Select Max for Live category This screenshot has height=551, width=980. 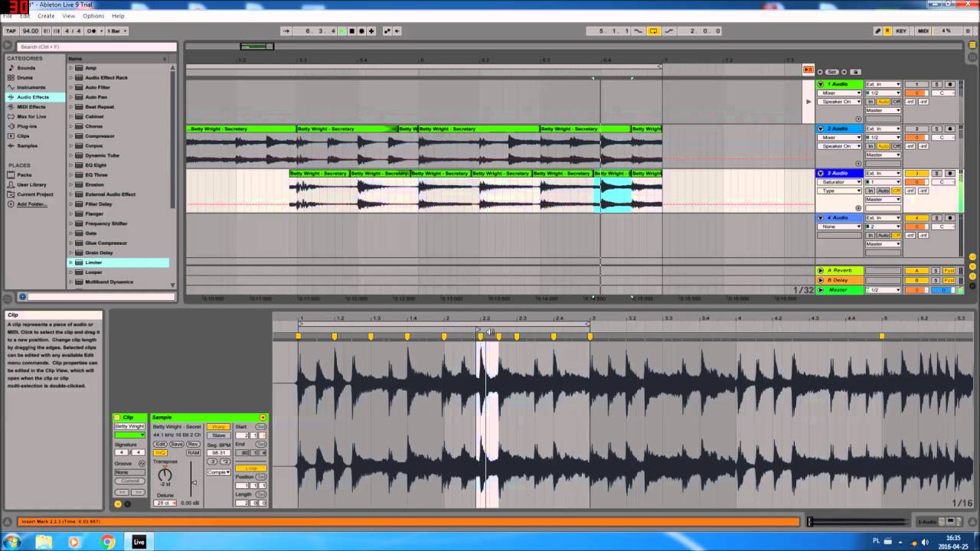[x=31, y=116]
